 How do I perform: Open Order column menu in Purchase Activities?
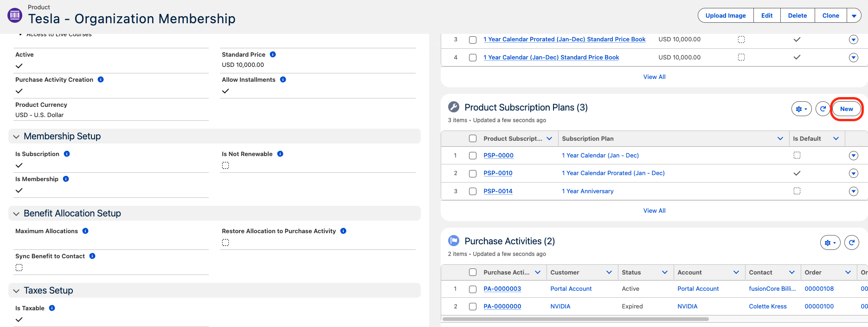(848, 272)
